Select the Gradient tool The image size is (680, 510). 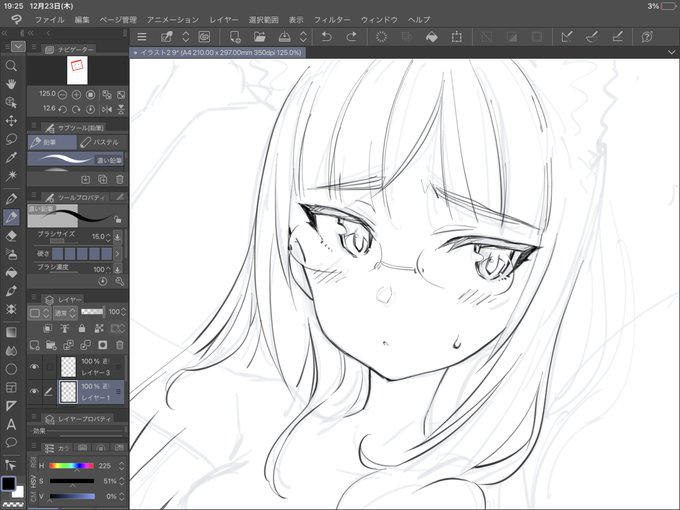[x=11, y=332]
